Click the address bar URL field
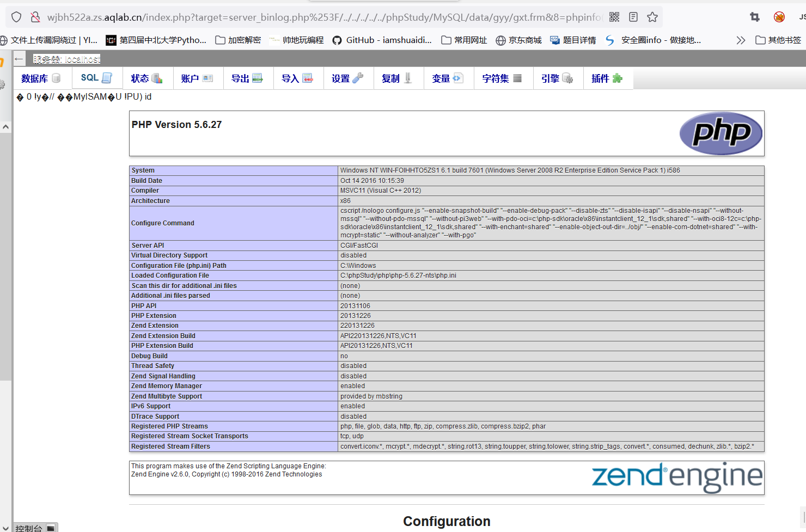Image resolution: width=806 pixels, height=532 pixels. tap(324, 17)
